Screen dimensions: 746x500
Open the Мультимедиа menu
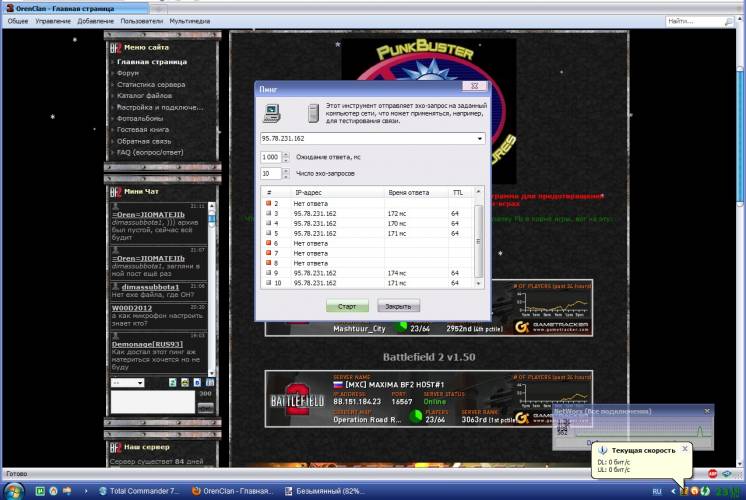coord(190,21)
